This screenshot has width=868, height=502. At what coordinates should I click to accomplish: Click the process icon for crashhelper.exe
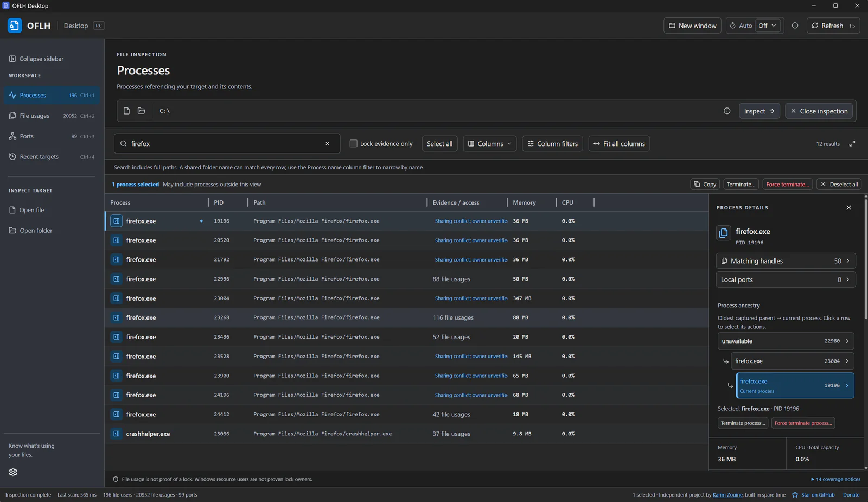(116, 434)
